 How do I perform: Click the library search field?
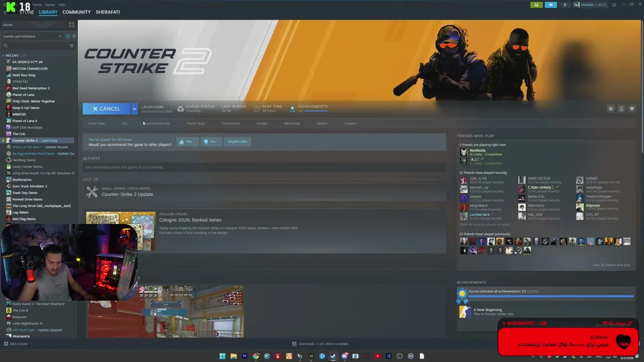(38, 46)
